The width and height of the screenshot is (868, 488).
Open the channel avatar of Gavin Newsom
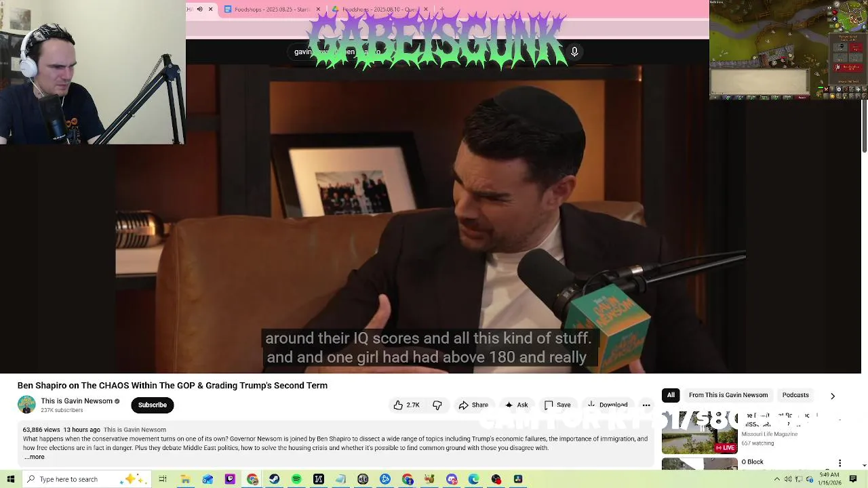point(26,405)
